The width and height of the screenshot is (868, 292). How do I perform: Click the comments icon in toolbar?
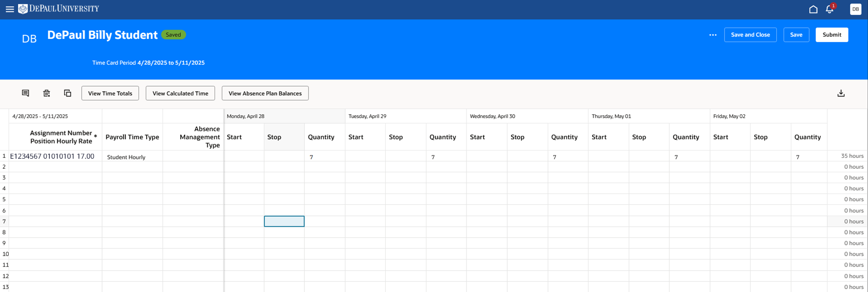(25, 93)
